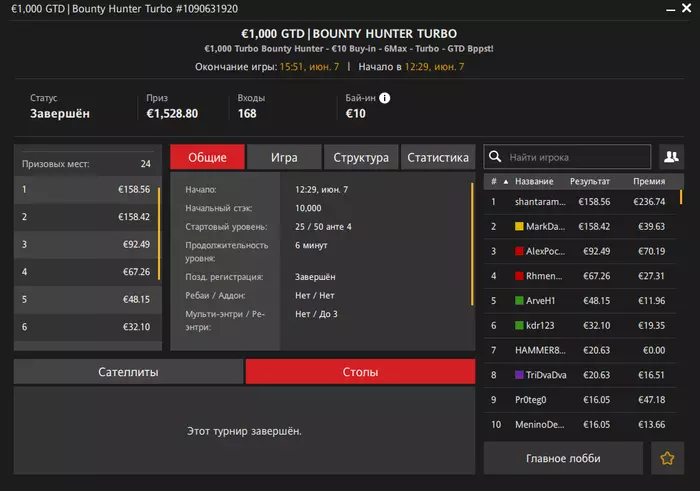Click kdr123 green player color tag

click(519, 325)
